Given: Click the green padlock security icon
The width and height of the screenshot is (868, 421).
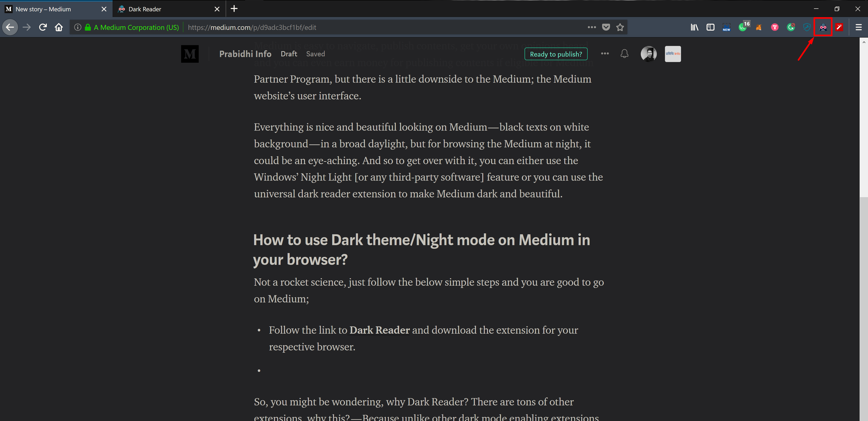Looking at the screenshot, I should 88,27.
